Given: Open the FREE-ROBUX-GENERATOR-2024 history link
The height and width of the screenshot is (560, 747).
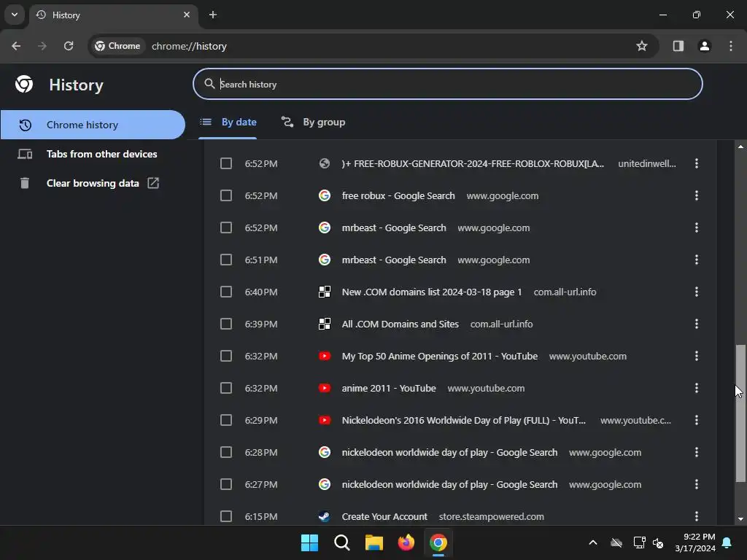Looking at the screenshot, I should point(473,164).
